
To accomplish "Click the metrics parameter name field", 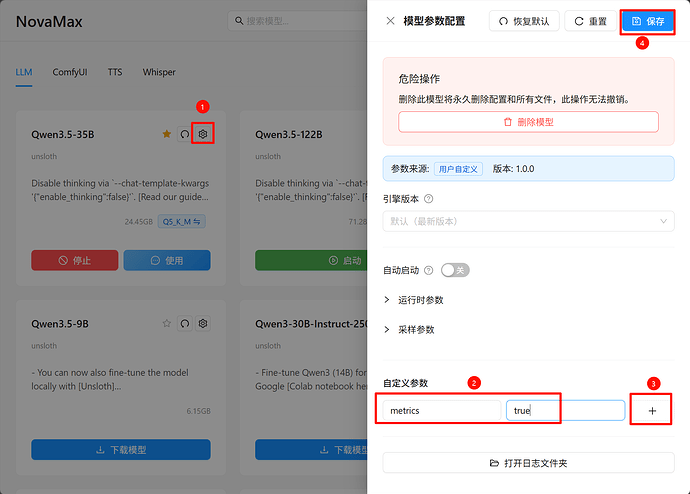I will 441,410.
